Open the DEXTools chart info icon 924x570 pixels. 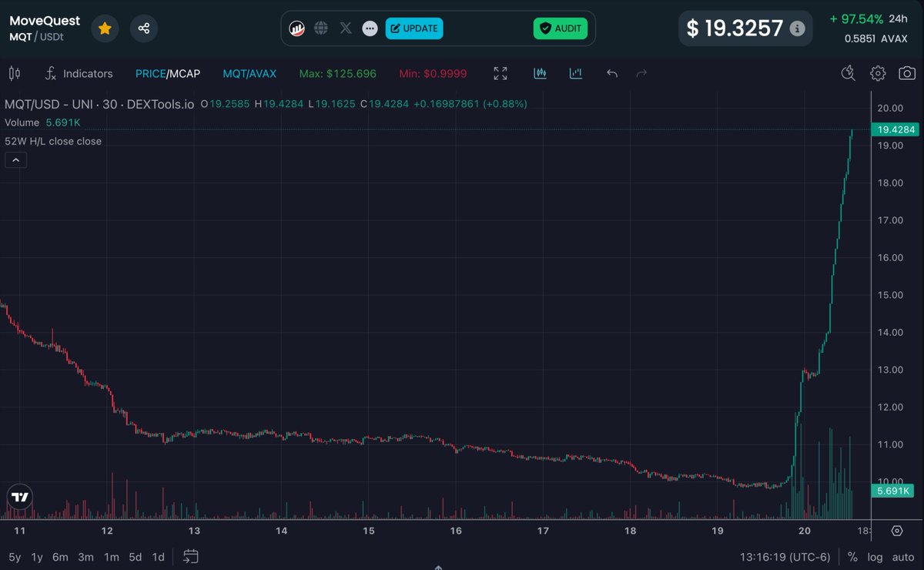tap(296, 28)
